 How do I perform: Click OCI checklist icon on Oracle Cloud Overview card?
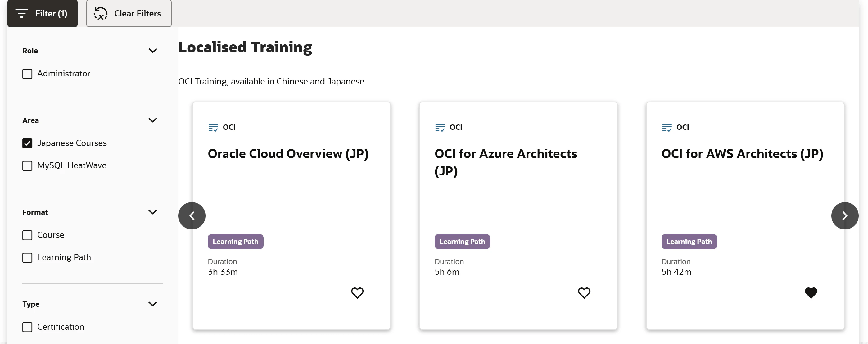pos(213,128)
